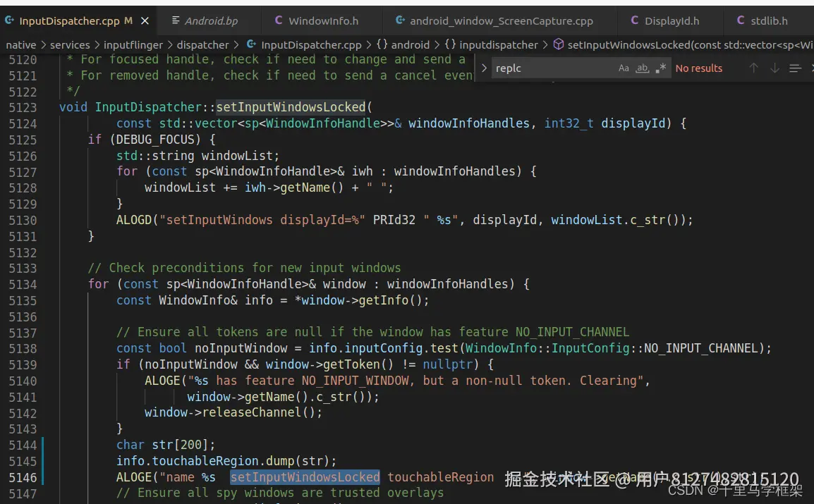Click the namespace braces icon before 'android'
Viewport: 814px width, 504px height.
point(382,44)
